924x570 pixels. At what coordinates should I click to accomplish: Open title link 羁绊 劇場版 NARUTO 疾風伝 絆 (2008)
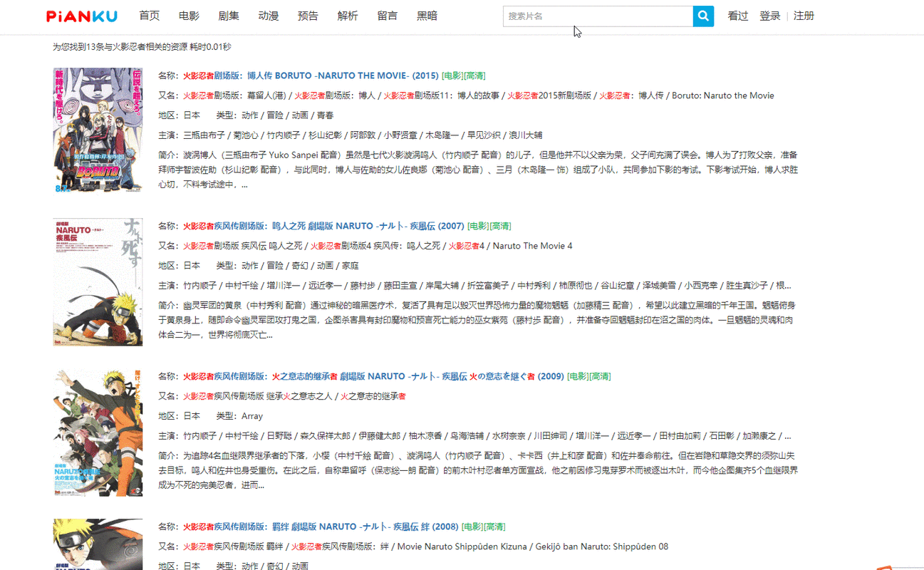click(x=321, y=527)
